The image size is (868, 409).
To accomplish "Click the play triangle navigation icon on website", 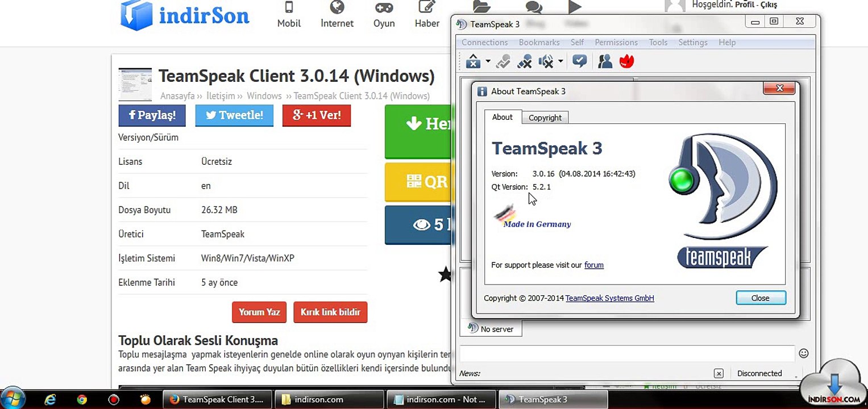I will pyautogui.click(x=575, y=7).
